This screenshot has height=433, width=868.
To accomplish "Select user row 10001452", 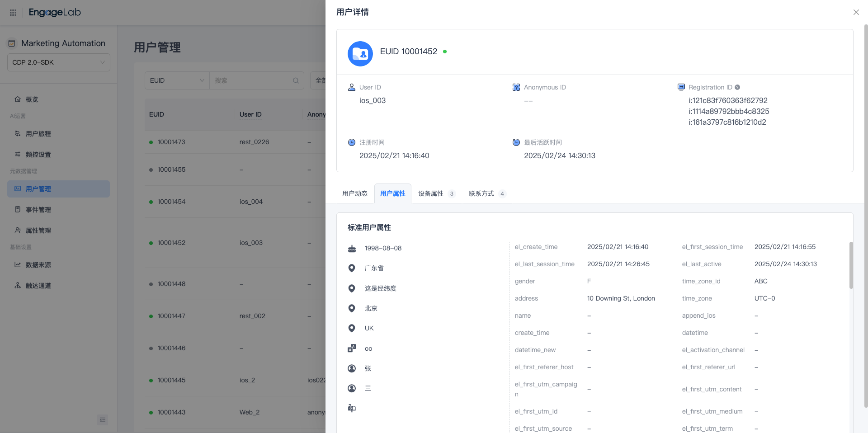I will 235,243.
